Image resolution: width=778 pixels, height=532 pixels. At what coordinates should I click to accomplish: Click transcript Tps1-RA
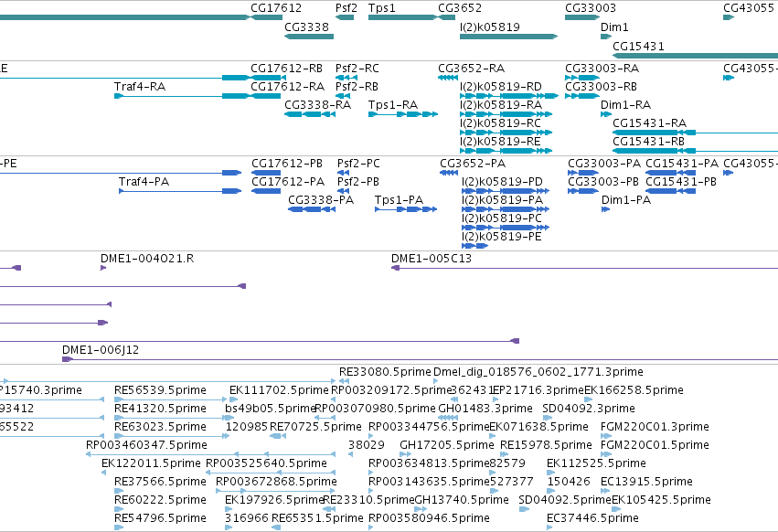(x=393, y=105)
